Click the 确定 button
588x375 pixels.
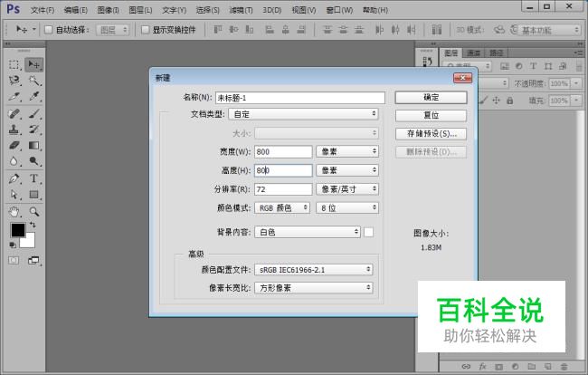point(431,97)
